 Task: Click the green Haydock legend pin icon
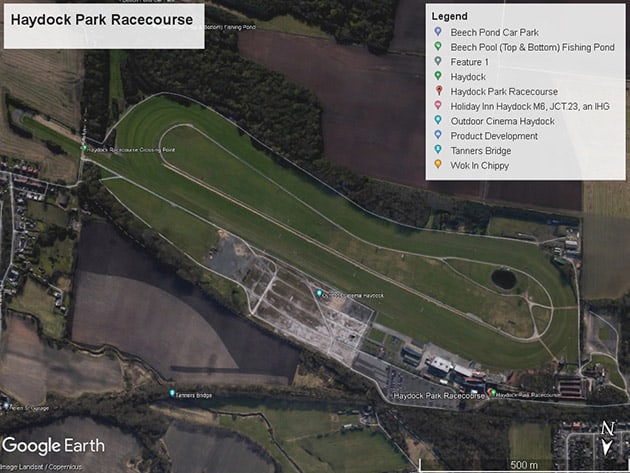point(437,76)
